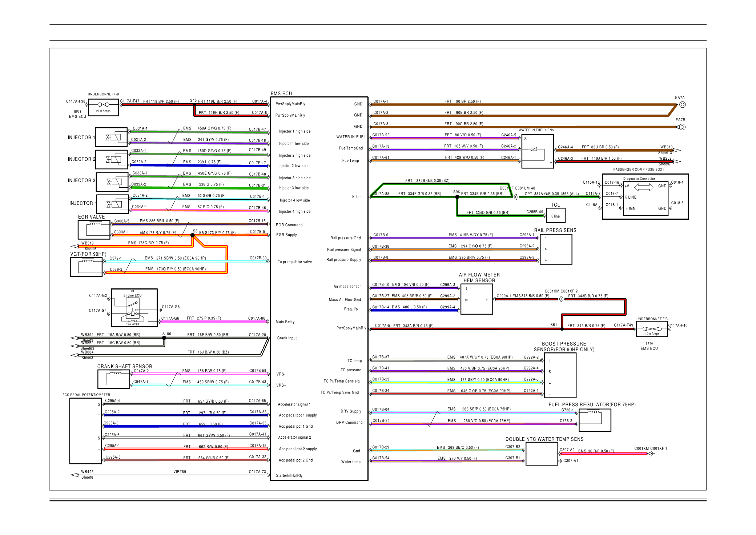Click the EF40 10.0 Amps fuse symbol
Screen dimensions: 756x535
pyautogui.click(x=652, y=329)
